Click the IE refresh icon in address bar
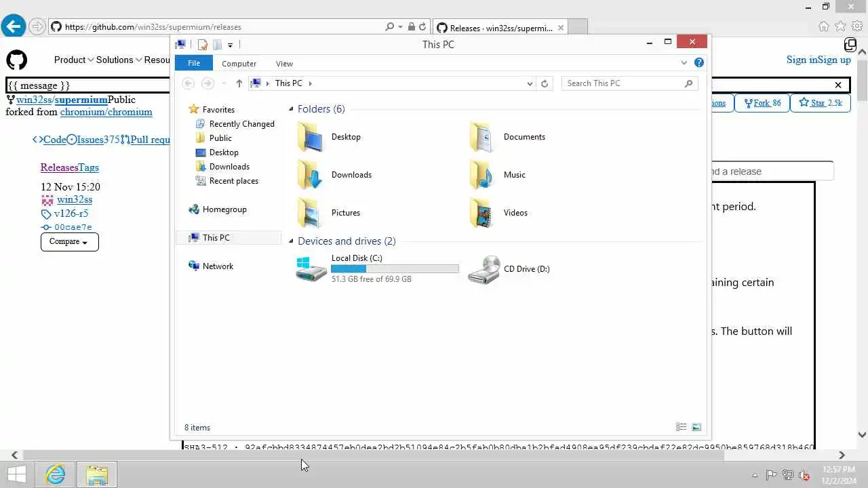This screenshot has height=488, width=868. pyautogui.click(x=422, y=27)
